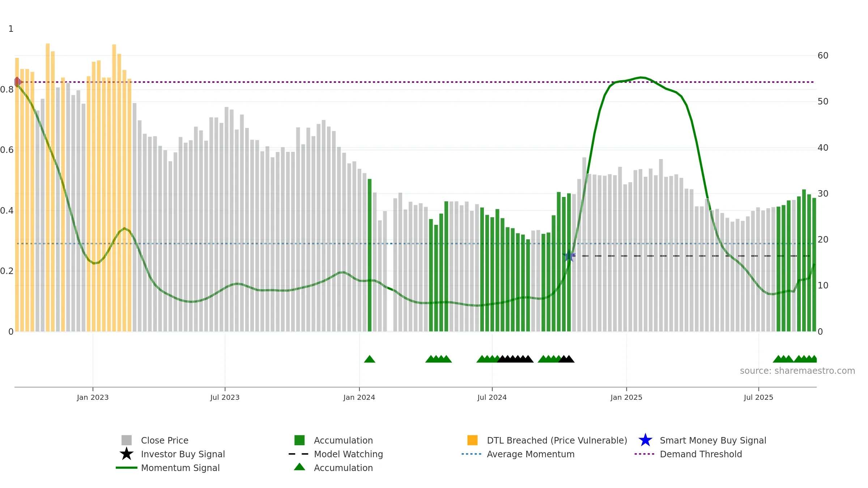Click the Jan 2023 axis label

[93, 398]
